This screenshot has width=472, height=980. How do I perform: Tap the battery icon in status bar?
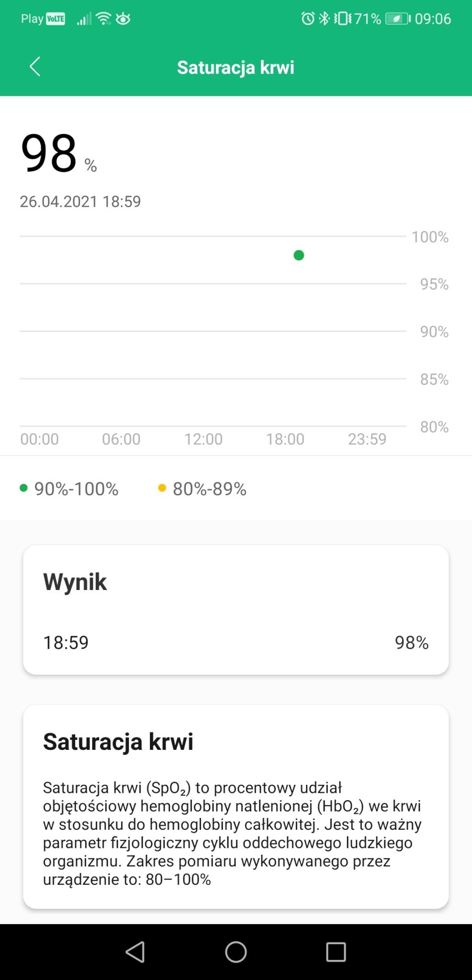pyautogui.click(x=398, y=19)
